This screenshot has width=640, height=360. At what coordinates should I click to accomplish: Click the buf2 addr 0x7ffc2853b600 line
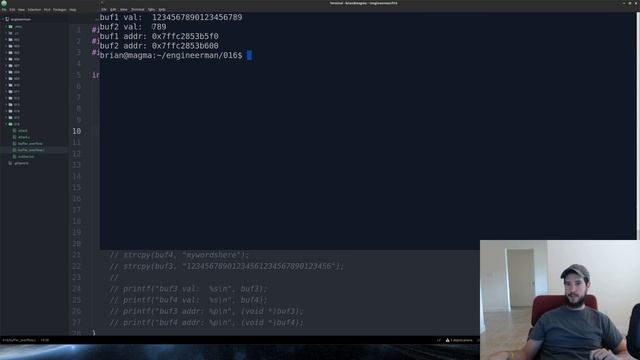[159, 46]
